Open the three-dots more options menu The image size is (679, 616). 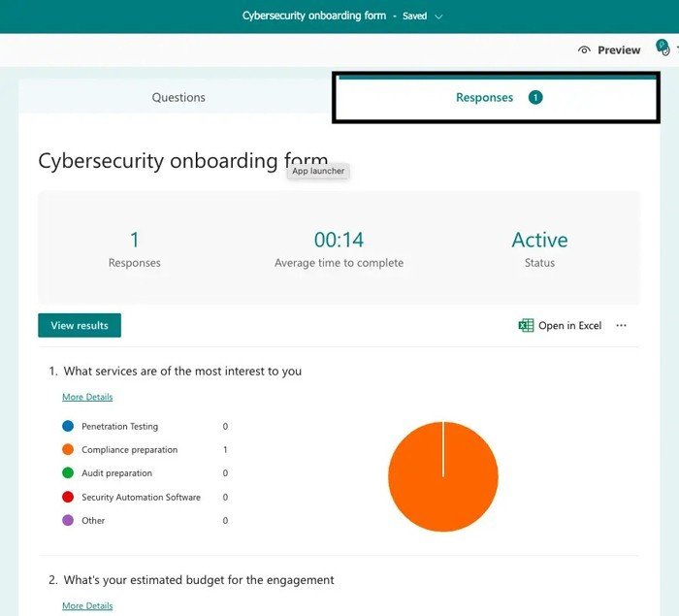(622, 326)
